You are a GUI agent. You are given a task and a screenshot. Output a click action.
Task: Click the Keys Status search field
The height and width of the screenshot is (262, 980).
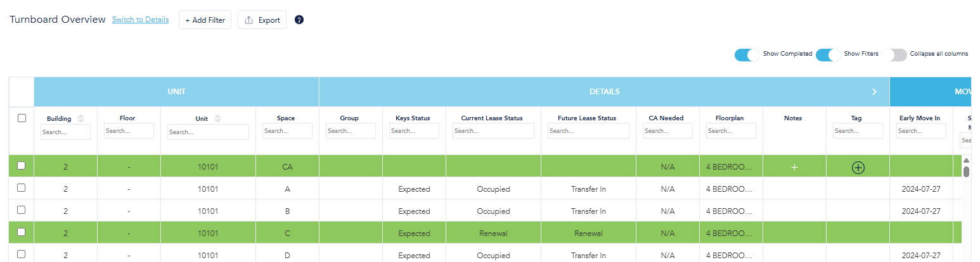coord(414,131)
